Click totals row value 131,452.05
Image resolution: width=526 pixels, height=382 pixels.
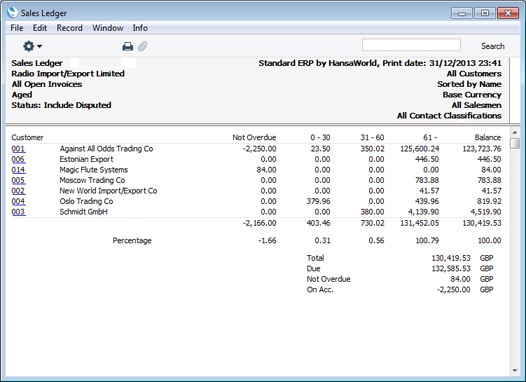point(419,223)
